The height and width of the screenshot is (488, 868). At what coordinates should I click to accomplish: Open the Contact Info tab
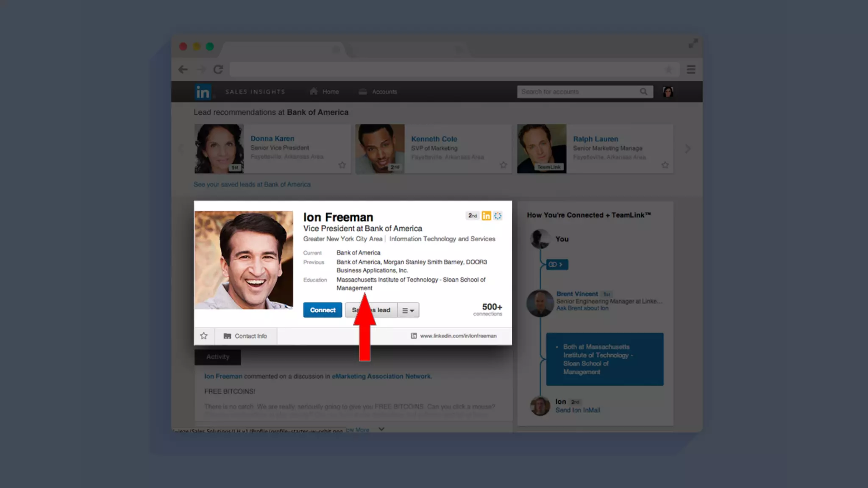tap(245, 336)
